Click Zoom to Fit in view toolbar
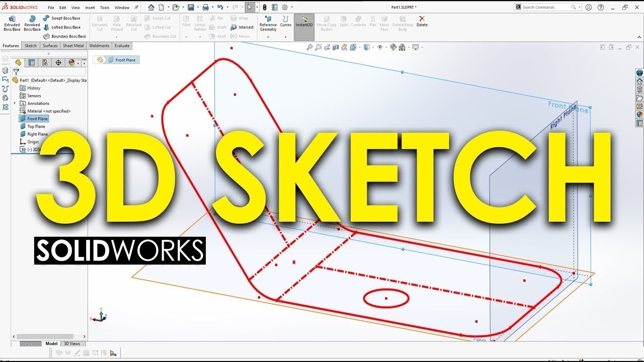Viewport: 644px width, 362px height. [x=310, y=47]
